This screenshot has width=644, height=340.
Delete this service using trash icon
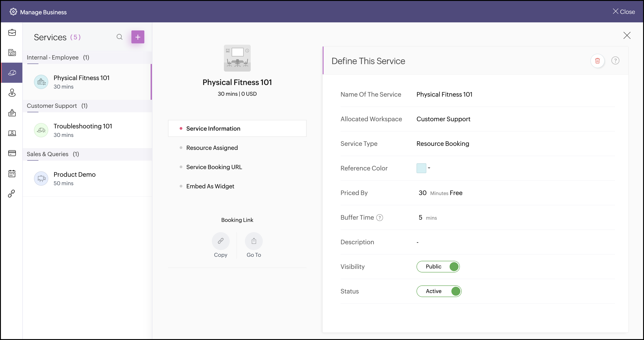pyautogui.click(x=597, y=61)
